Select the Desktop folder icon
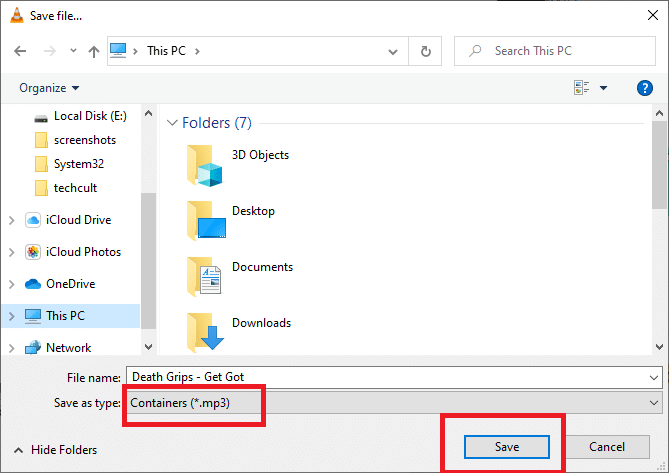Image resolution: width=669 pixels, height=473 pixels. (206, 221)
